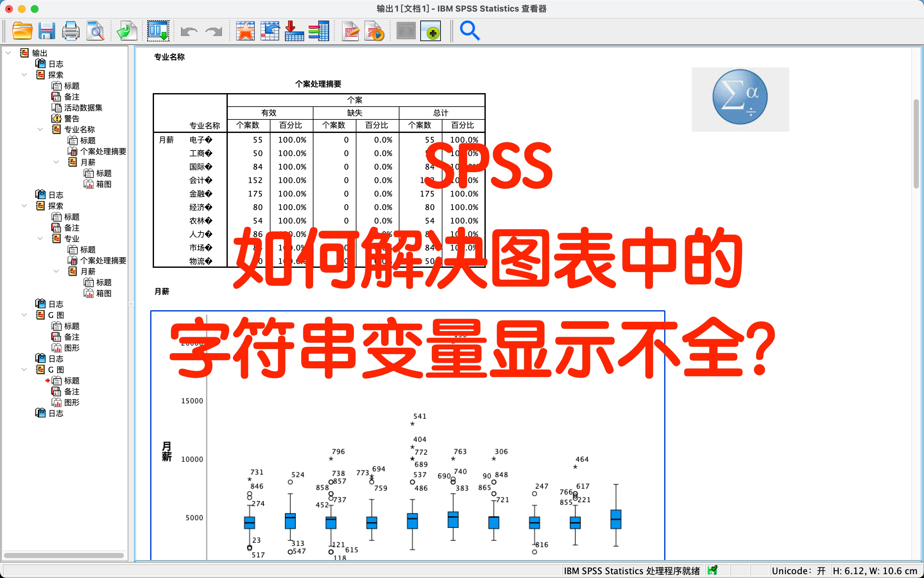Viewport: 924px width, 578px height.
Task: Redo the last action
Action: click(214, 31)
